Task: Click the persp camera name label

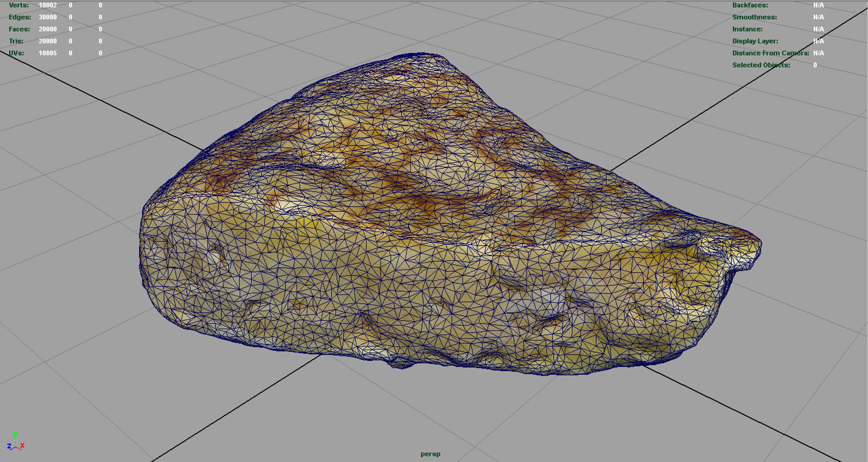Action: click(430, 454)
